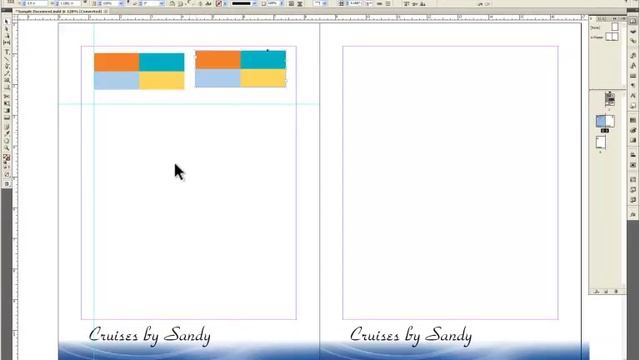This screenshot has width=640, height=360.
Task: Select the A-Master spread thumbnail
Action: (x=611, y=37)
